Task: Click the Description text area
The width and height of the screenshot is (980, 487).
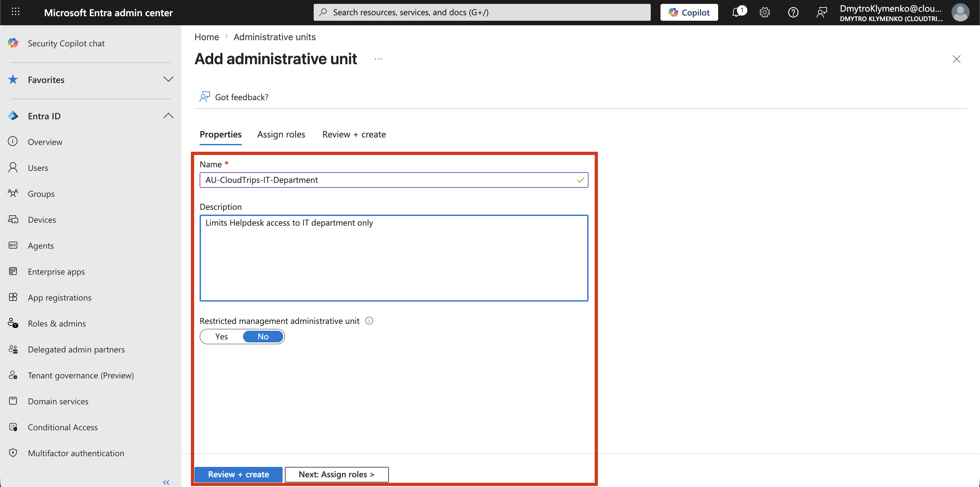Action: pos(394,258)
